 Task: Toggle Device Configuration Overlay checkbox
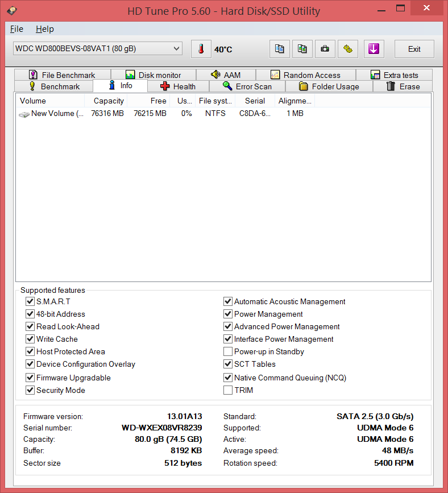point(30,364)
